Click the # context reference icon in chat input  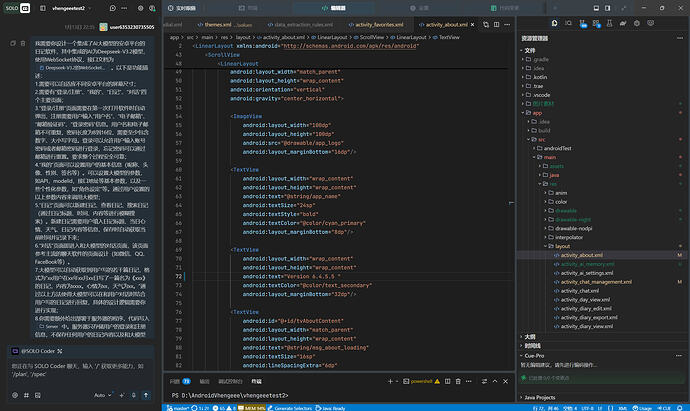click(x=26, y=395)
